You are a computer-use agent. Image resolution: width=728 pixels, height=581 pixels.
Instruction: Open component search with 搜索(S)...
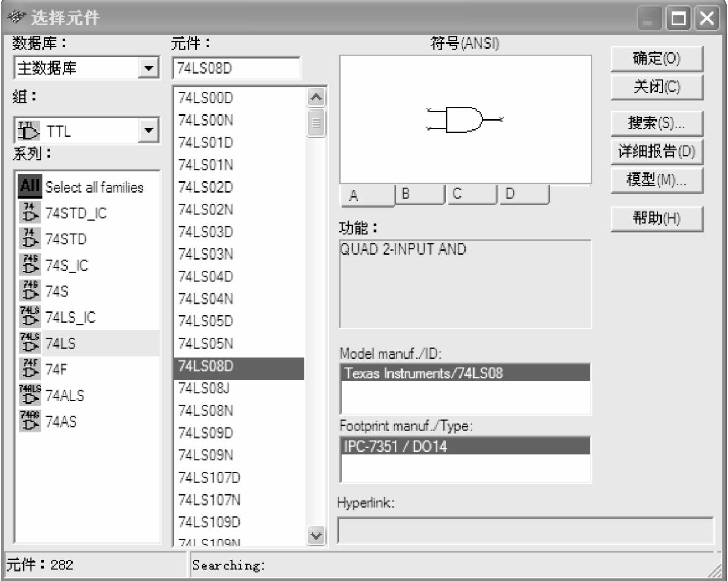tap(657, 123)
